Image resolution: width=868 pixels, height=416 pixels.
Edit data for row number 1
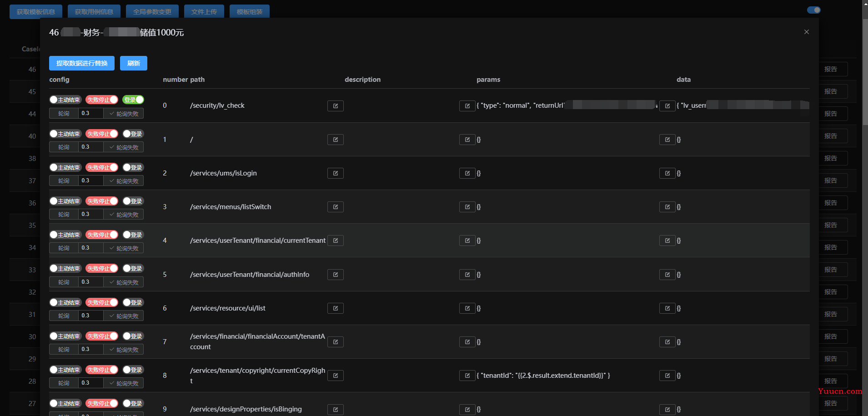[667, 140]
